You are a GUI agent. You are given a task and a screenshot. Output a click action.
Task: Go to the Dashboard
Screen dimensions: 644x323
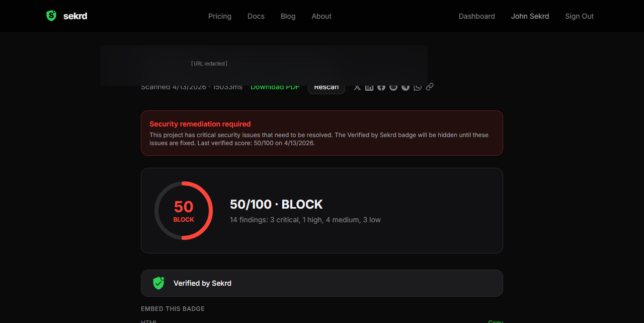[x=476, y=16]
